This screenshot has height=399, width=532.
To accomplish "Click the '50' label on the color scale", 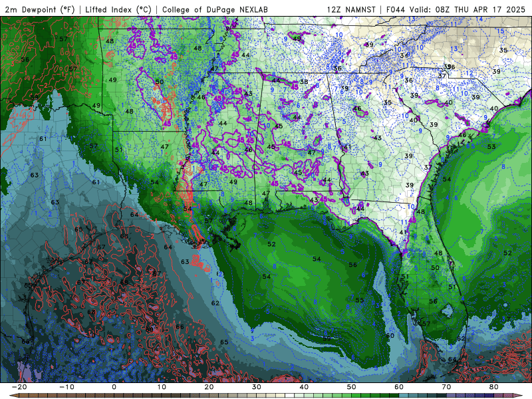I will [352, 387].
